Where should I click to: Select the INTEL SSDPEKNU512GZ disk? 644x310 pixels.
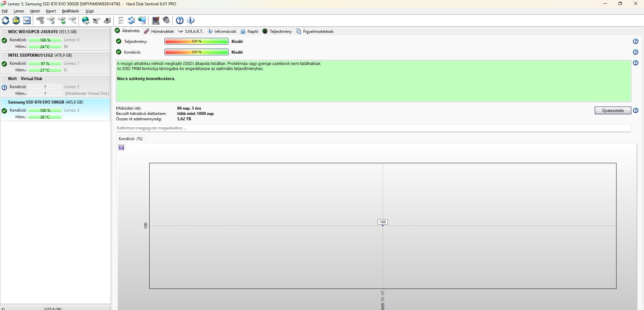(x=55, y=63)
